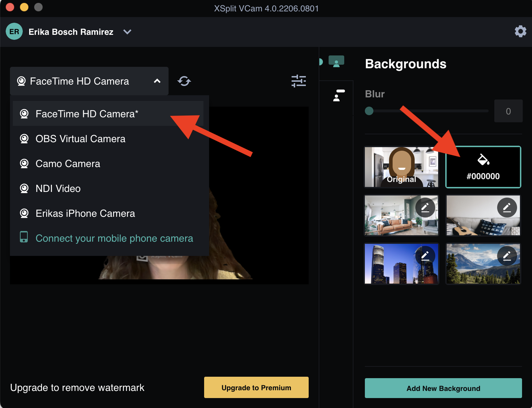Open the settings gear icon
The image size is (532, 408).
pos(520,32)
